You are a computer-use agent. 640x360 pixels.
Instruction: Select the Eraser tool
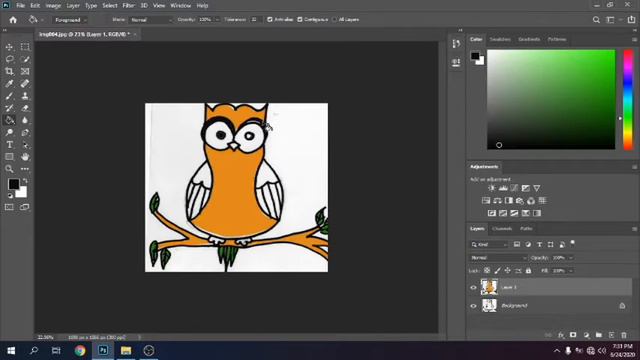25,108
